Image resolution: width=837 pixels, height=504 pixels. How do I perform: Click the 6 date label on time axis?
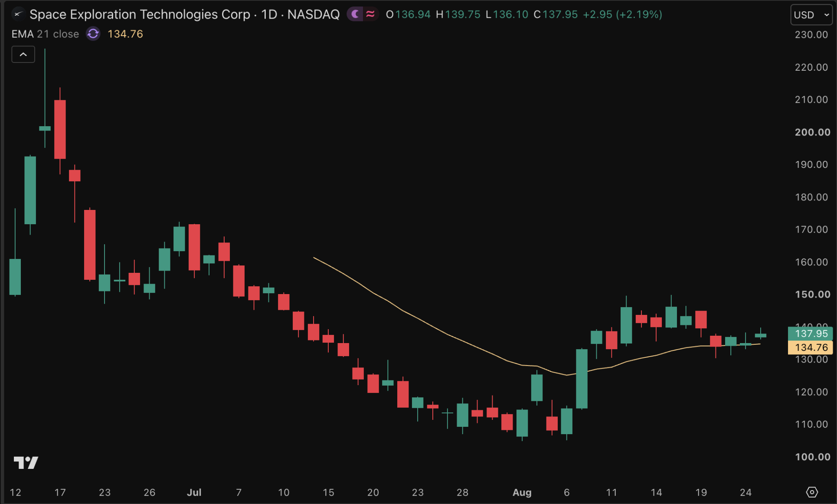[x=567, y=492]
